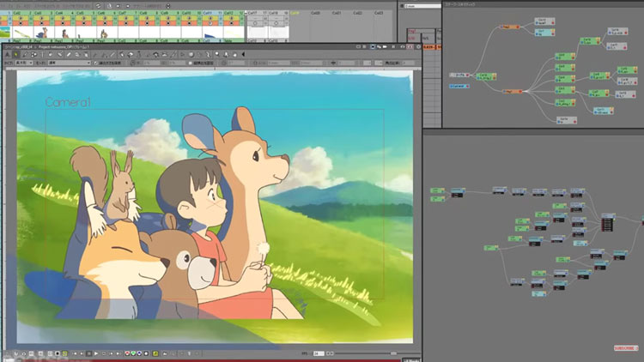Click the landscape background column thumbnail
This screenshot has height=362, width=644.
5,32
